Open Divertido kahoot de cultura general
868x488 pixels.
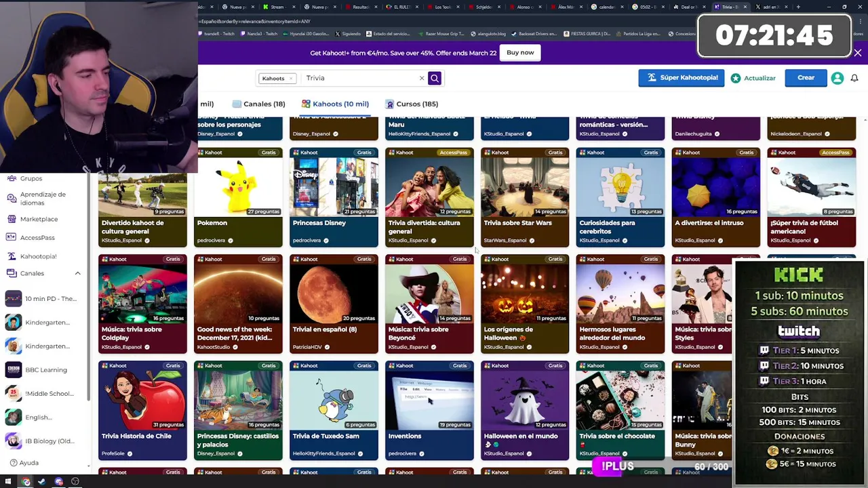pyautogui.click(x=142, y=197)
